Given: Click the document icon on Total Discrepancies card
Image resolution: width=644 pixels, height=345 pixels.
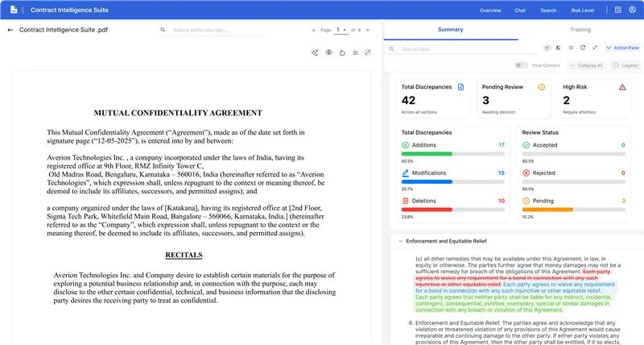Looking at the screenshot, I should coord(460,87).
